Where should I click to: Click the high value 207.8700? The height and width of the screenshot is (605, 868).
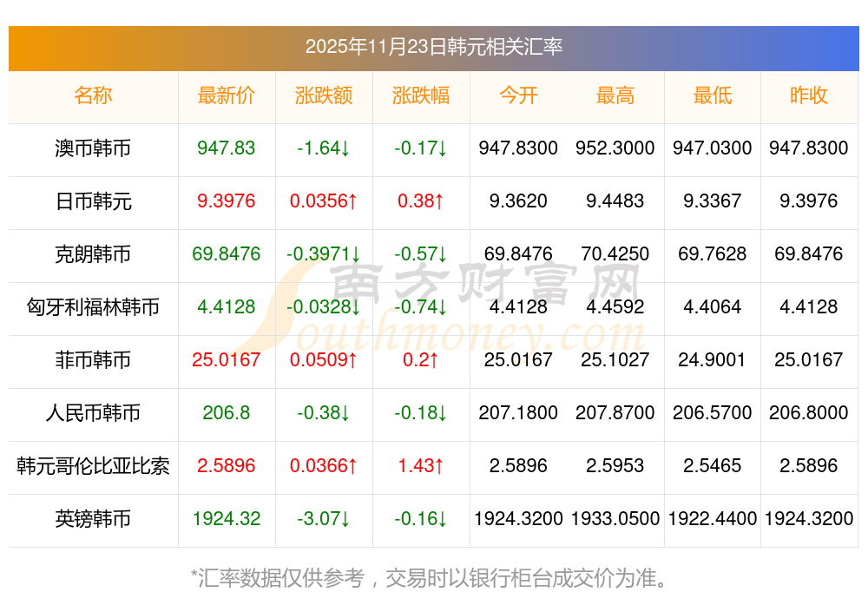(615, 413)
